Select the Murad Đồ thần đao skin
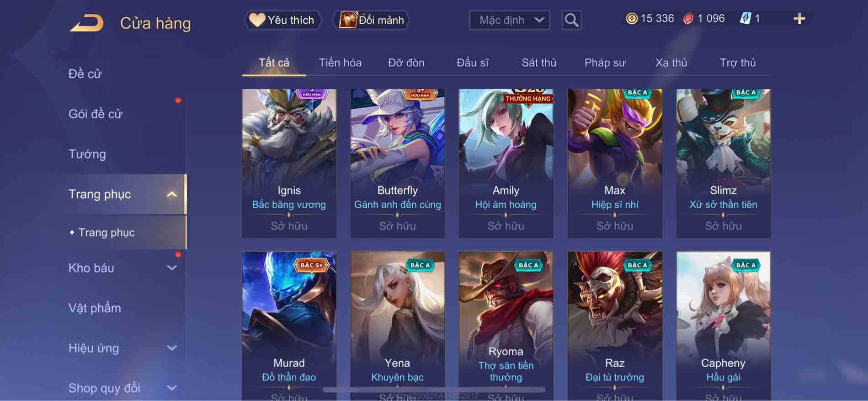The image size is (868, 401). 289,326
